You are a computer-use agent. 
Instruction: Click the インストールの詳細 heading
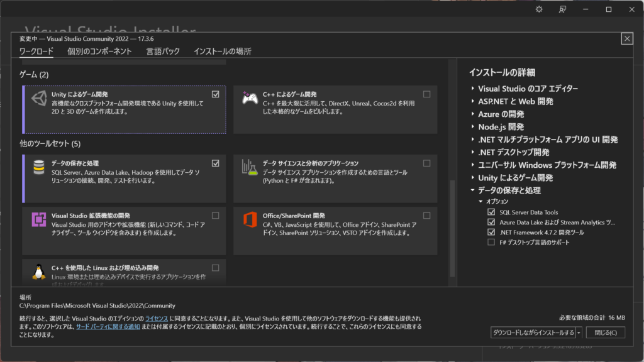[x=502, y=73]
